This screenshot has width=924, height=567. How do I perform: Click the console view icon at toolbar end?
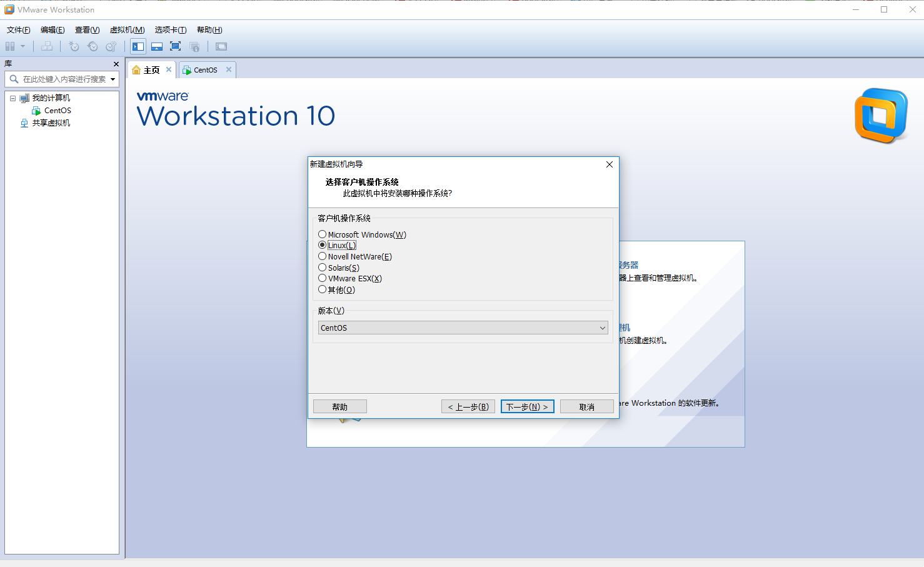pyautogui.click(x=221, y=46)
